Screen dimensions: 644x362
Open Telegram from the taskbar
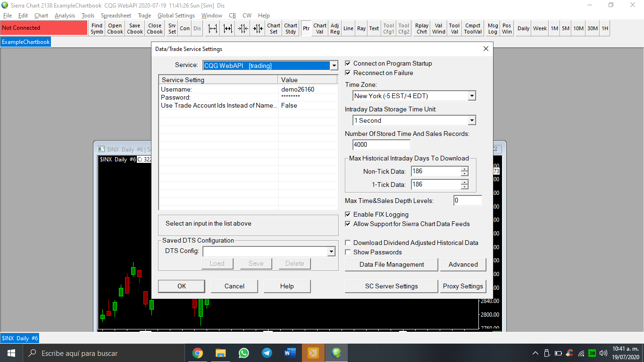(x=267, y=353)
